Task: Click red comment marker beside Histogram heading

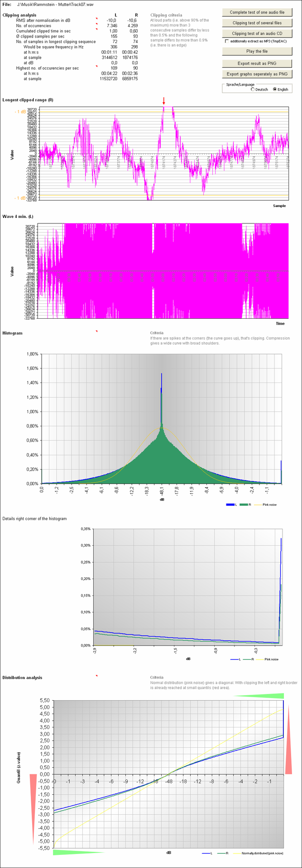Action: 96,331
